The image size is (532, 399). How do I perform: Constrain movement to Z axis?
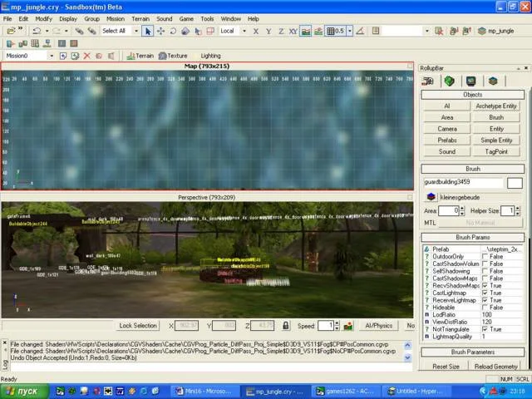(x=281, y=32)
